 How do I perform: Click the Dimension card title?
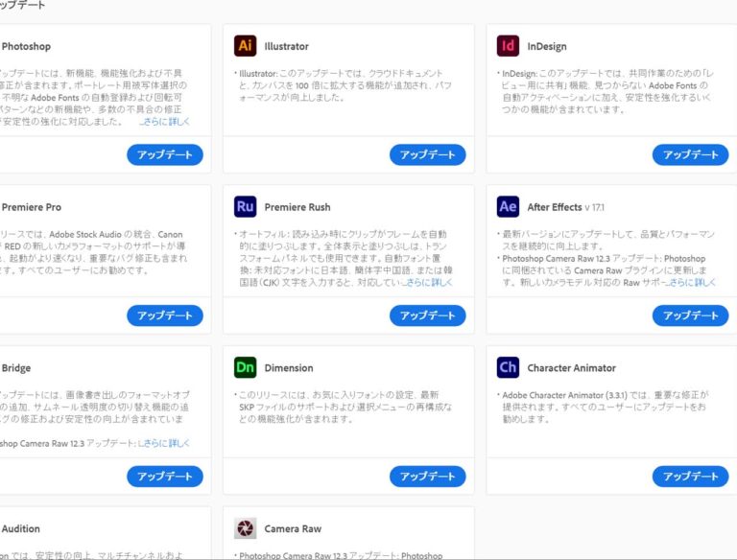(289, 368)
